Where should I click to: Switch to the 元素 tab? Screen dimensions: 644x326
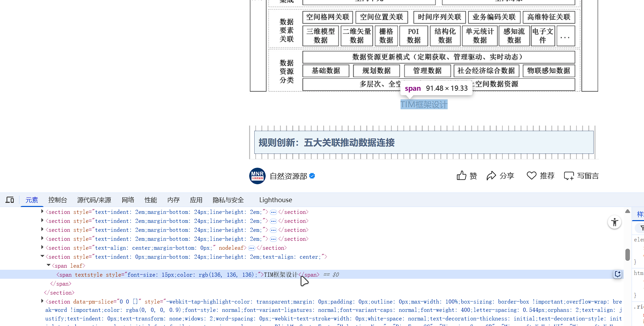click(32, 200)
